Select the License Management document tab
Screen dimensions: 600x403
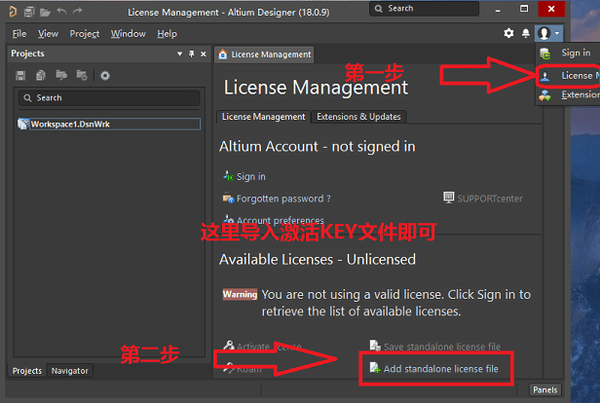(264, 55)
